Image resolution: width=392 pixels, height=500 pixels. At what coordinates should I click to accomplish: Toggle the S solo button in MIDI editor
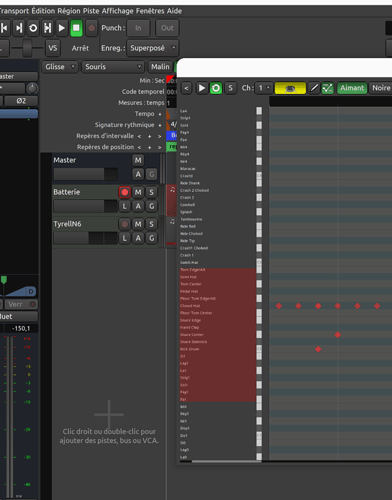tap(230, 88)
